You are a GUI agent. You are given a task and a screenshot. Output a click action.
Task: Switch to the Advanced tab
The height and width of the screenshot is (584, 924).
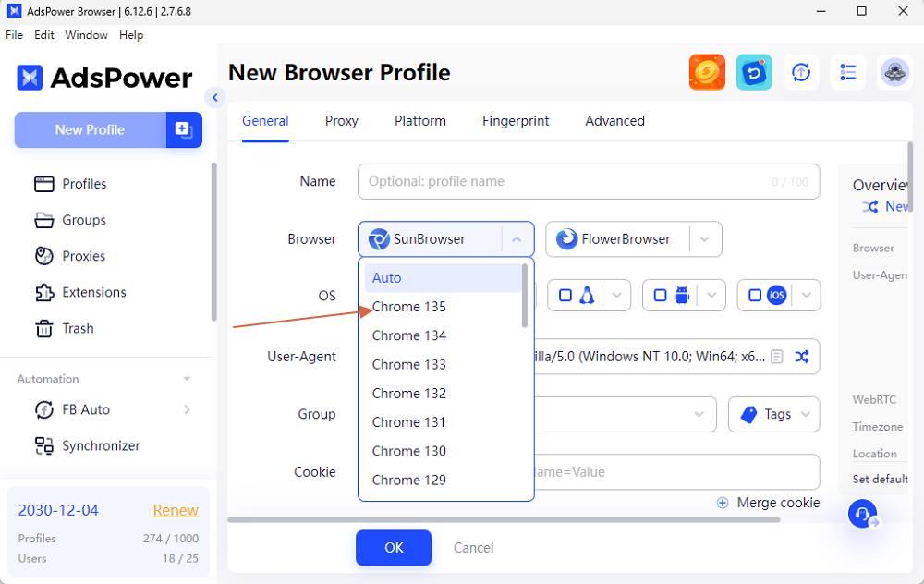(x=614, y=121)
